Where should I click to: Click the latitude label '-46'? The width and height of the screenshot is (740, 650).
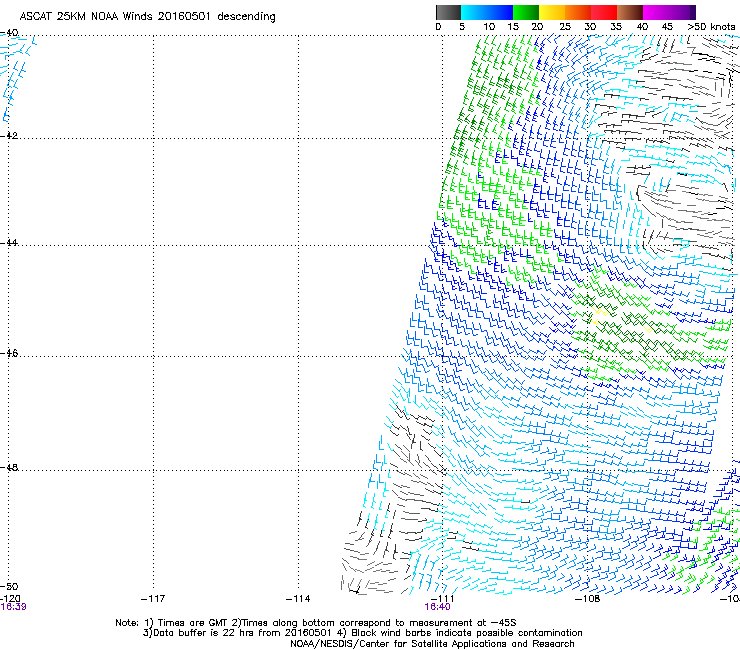(x=9, y=353)
